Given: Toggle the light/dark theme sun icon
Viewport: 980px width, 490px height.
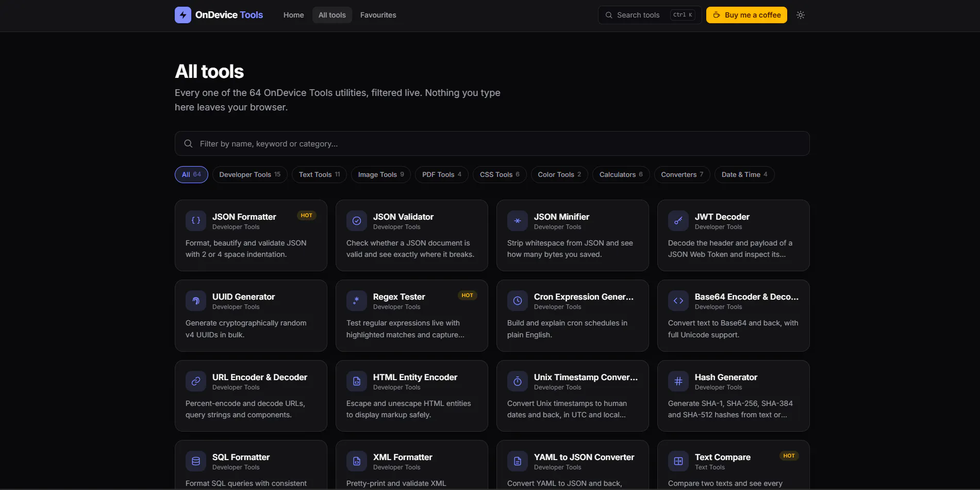Looking at the screenshot, I should point(801,15).
